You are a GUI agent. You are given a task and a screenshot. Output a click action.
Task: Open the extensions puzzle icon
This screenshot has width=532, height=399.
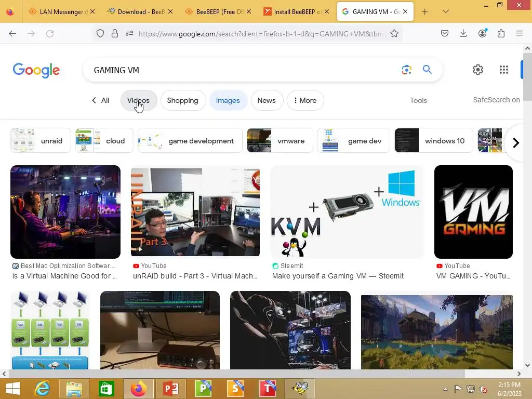501,33
